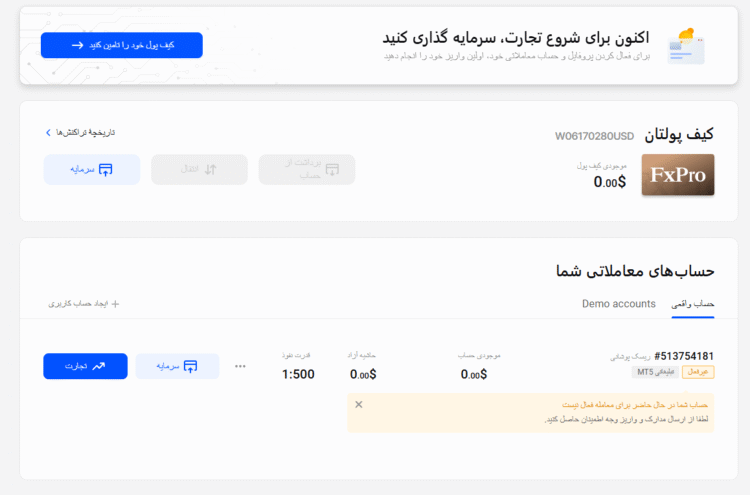Click the blue تجارت trade button
The width and height of the screenshot is (750, 495).
coord(85,366)
